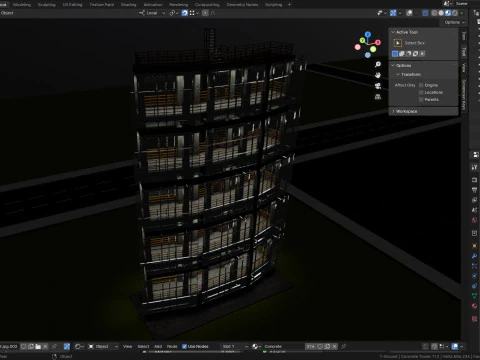Switch to wireframe shading mode
This screenshot has width=480, height=360.
click(434, 13)
